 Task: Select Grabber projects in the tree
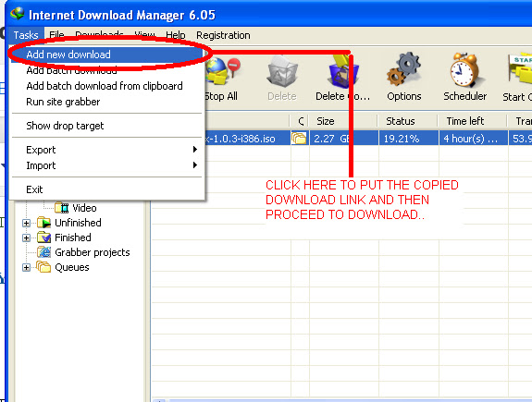pos(93,252)
